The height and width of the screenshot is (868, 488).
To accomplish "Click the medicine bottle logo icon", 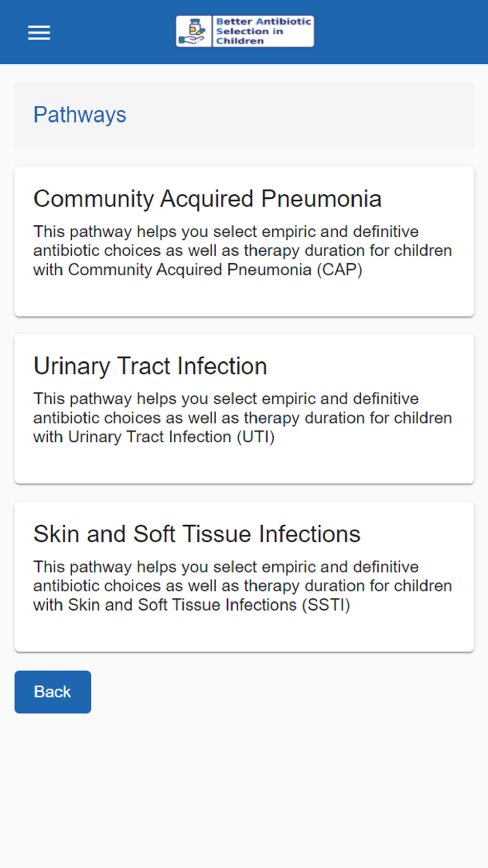I will [194, 31].
